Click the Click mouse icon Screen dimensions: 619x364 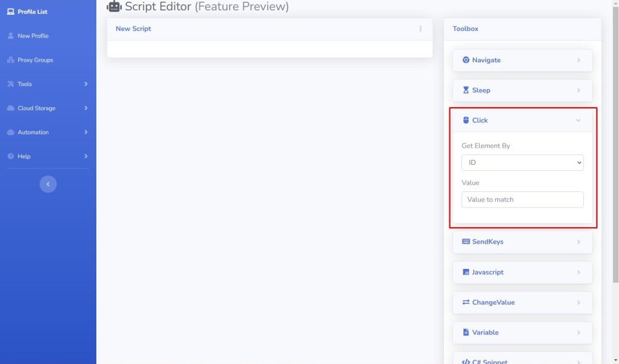pos(466,120)
